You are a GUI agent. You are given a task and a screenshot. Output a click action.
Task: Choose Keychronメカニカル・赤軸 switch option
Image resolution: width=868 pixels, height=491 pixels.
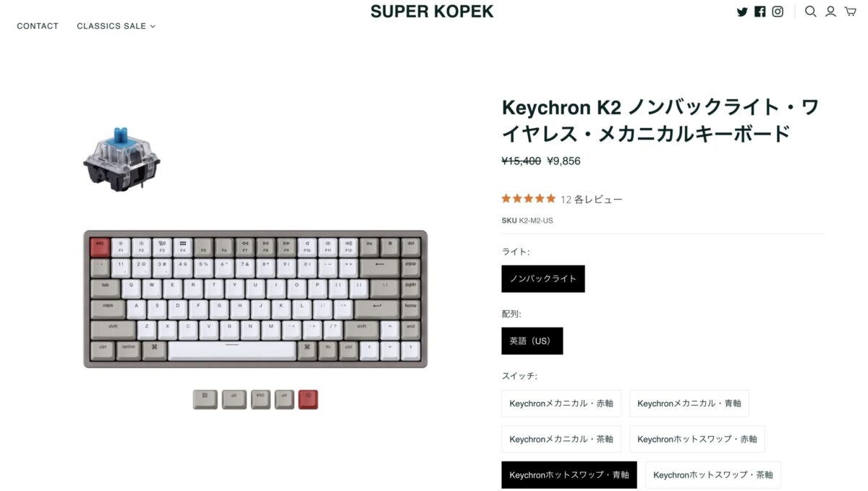[x=561, y=404]
